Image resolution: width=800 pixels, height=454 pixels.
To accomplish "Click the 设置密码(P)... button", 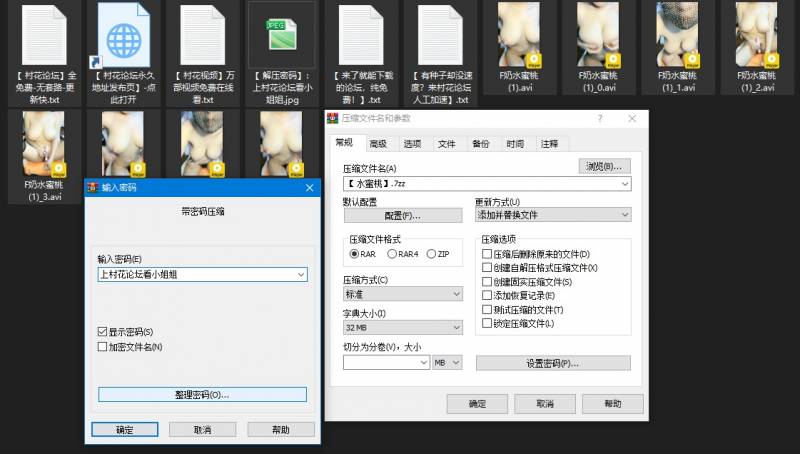I will (553, 363).
